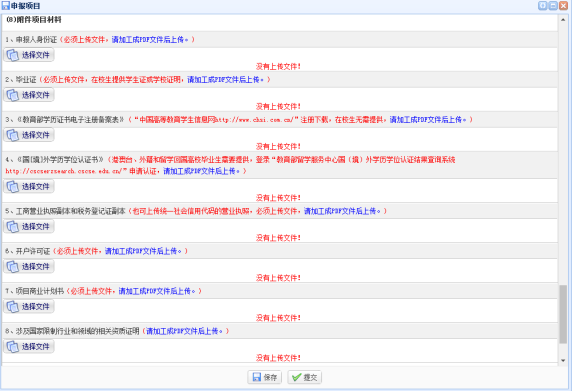Maximize the 申报项目 dialog window
This screenshot has width=572, height=391.
[x=553, y=5]
